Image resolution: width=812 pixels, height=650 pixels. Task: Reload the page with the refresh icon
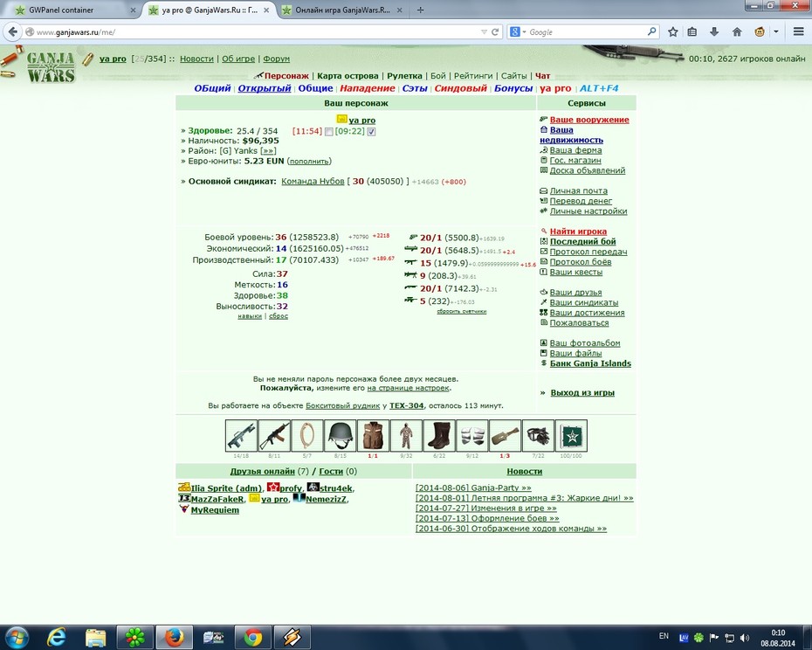point(495,32)
